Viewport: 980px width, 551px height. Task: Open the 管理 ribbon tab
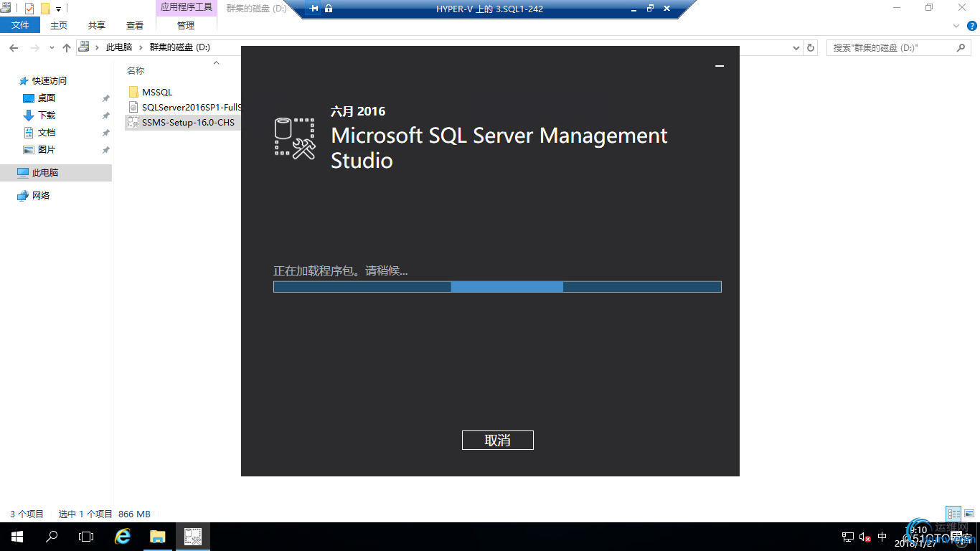(186, 25)
